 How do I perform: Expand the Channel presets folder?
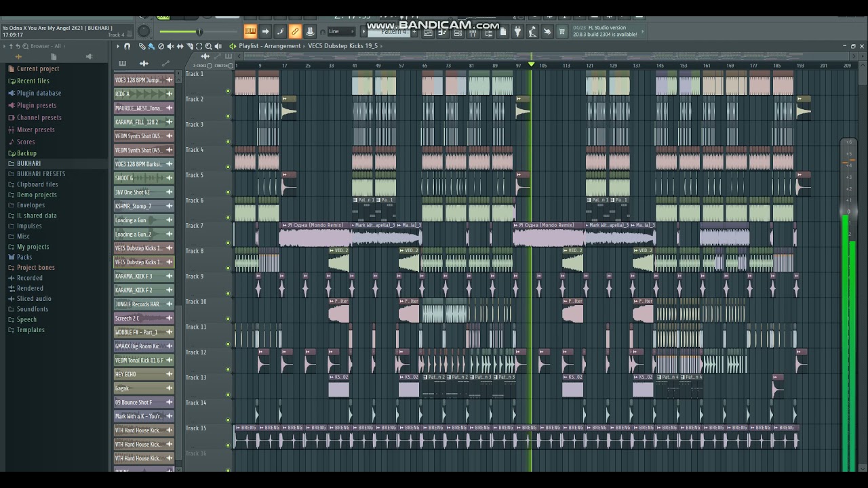pos(39,117)
